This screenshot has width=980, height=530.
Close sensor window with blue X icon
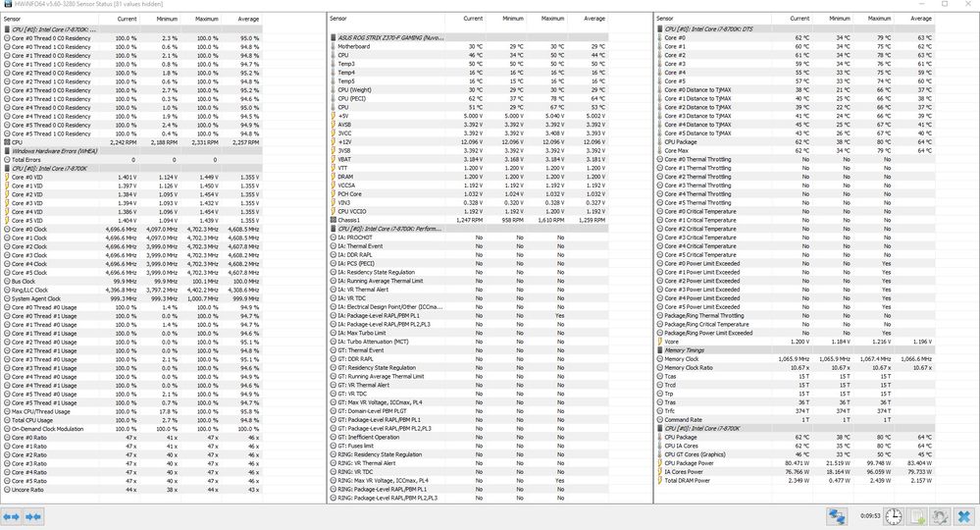pyautogui.click(x=964, y=516)
